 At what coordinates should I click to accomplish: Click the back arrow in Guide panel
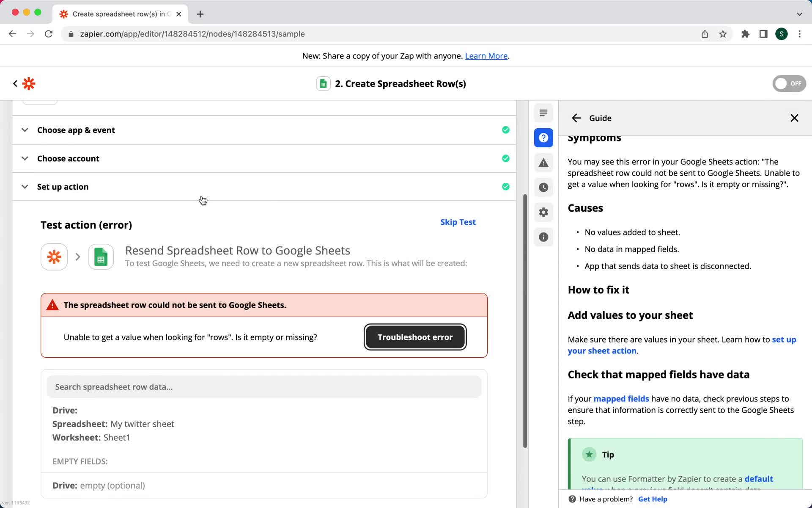point(576,118)
